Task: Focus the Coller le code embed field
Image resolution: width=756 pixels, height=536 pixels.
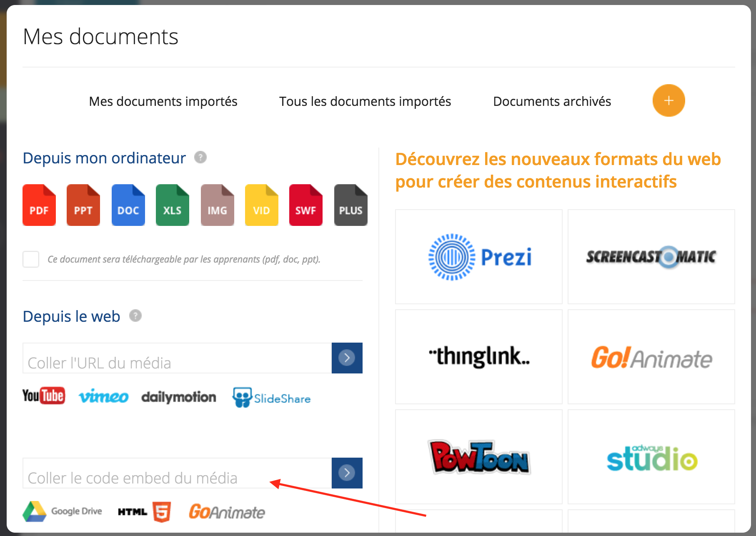Action: [x=177, y=473]
